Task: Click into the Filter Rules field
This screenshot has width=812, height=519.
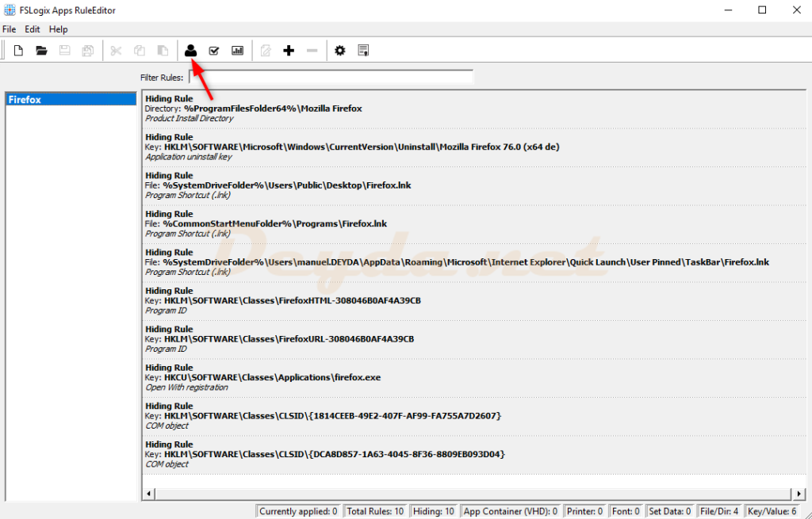Action: [331, 77]
